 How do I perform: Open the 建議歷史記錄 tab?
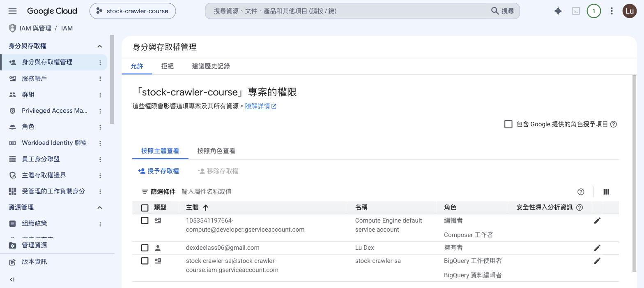click(211, 66)
